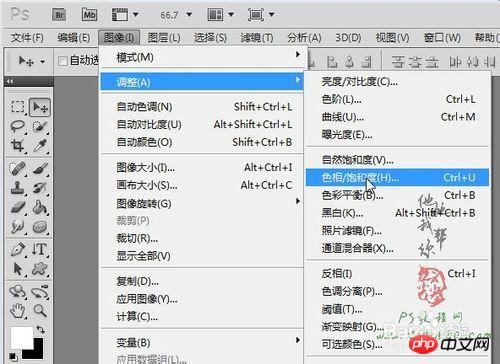500x364 pixels.
Task: Open the 66.7 zoom level dropdown
Action: pyautogui.click(x=189, y=15)
